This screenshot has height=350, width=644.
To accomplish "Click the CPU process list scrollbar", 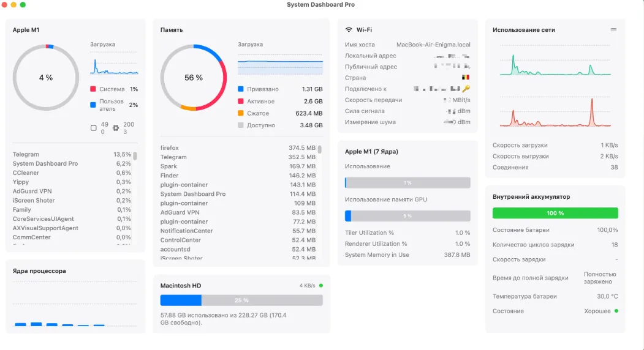I will point(135,156).
